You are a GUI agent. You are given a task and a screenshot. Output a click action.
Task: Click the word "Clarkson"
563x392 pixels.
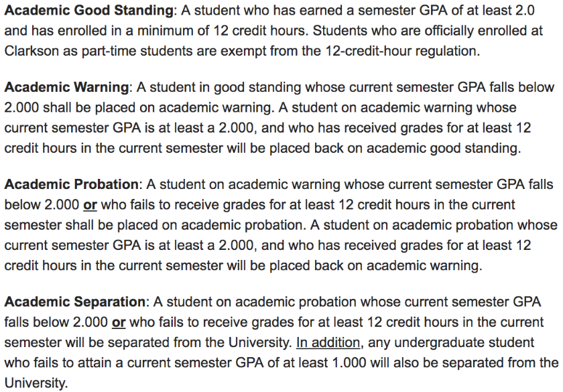[x=32, y=52]
